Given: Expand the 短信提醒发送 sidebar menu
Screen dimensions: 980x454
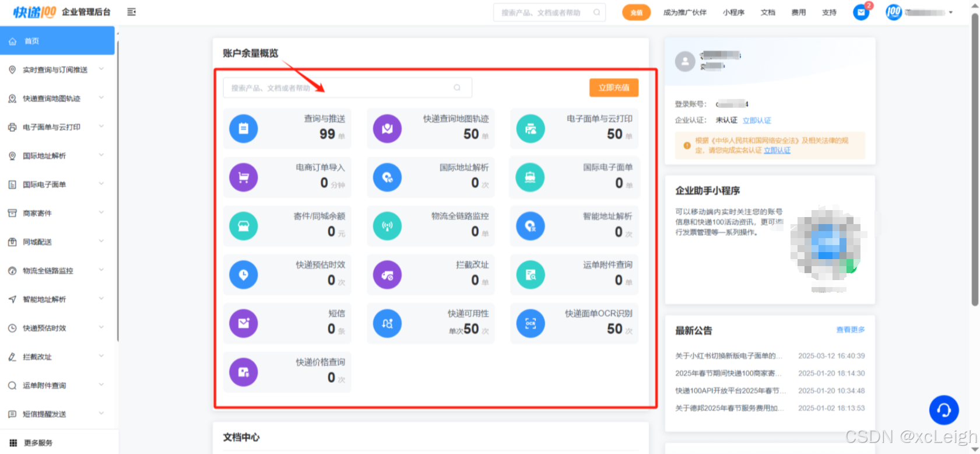Looking at the screenshot, I should 58,414.
